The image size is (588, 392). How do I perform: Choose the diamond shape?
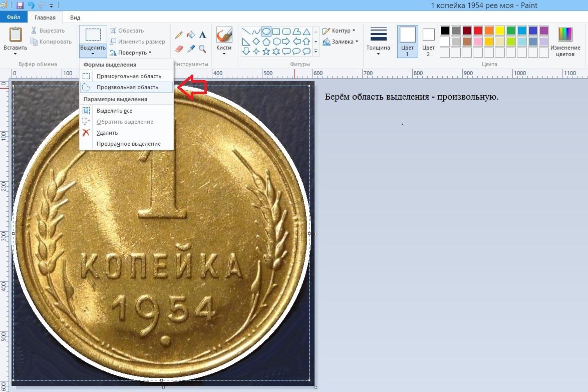256,42
